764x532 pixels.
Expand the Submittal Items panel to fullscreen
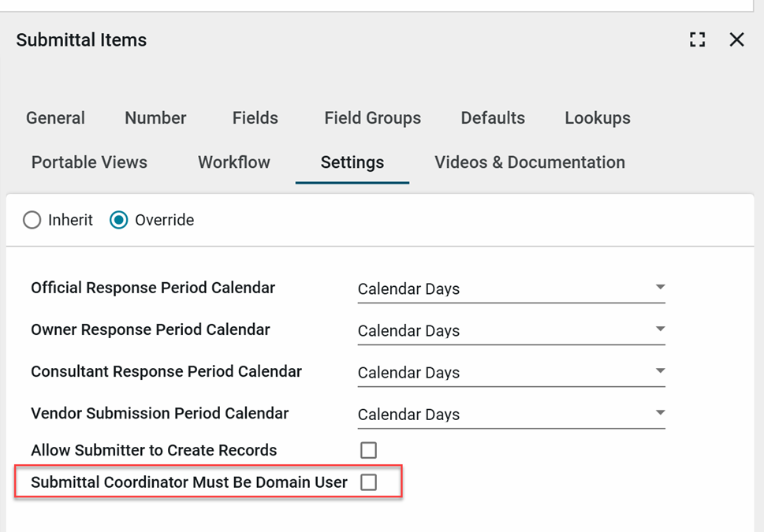[x=697, y=39]
